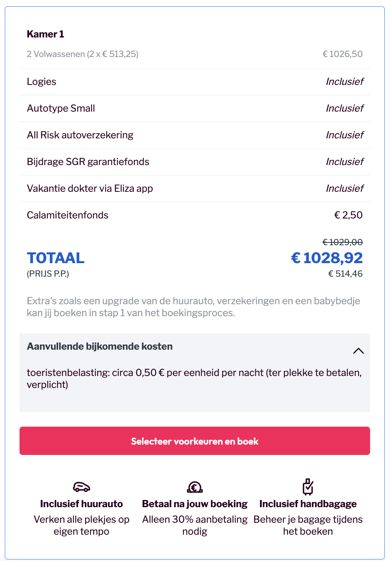The width and height of the screenshot is (392, 567).
Task: Click the TOTAAL label
Action: (x=56, y=258)
